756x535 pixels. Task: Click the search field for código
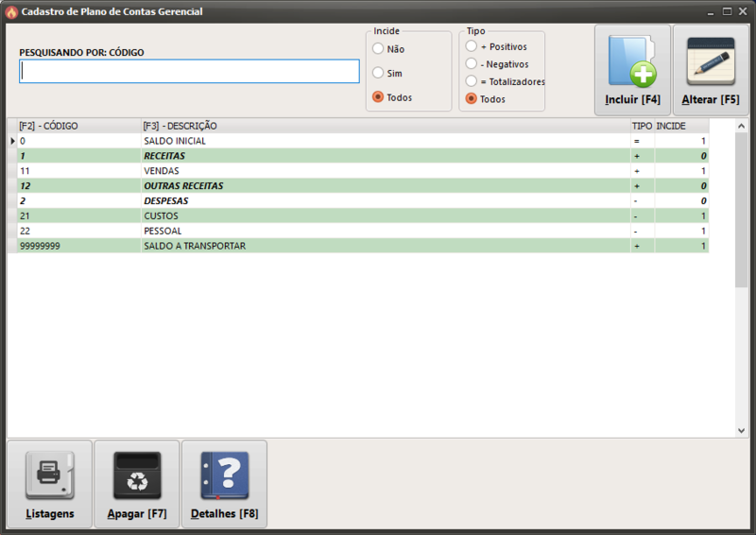190,72
